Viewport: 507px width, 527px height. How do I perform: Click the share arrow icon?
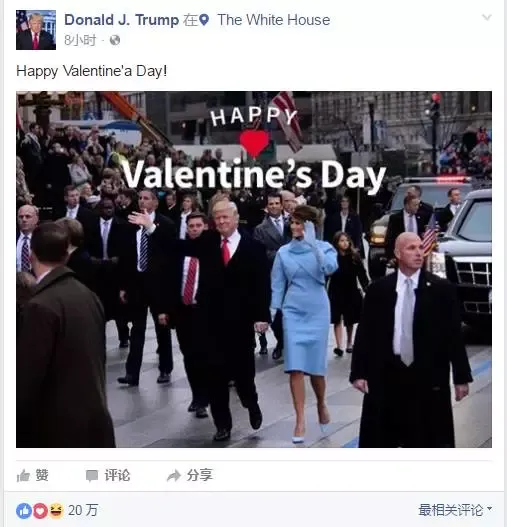[x=174, y=476]
